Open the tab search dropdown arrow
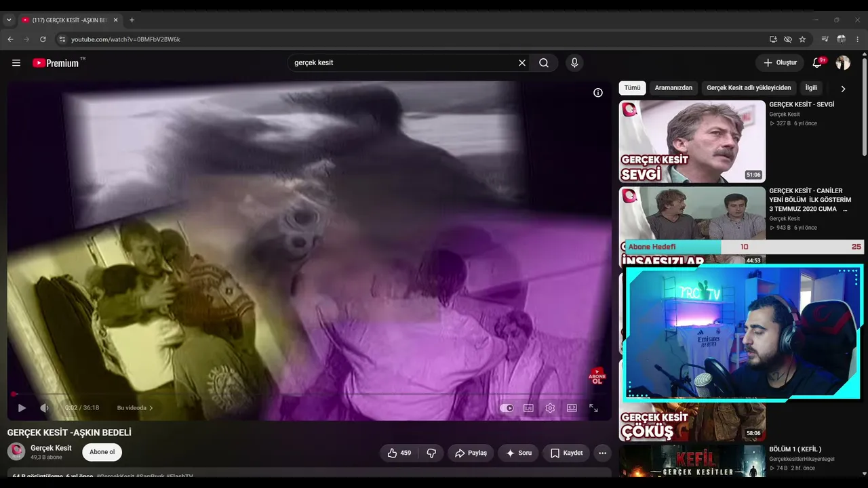The width and height of the screenshot is (868, 488). click(x=9, y=20)
